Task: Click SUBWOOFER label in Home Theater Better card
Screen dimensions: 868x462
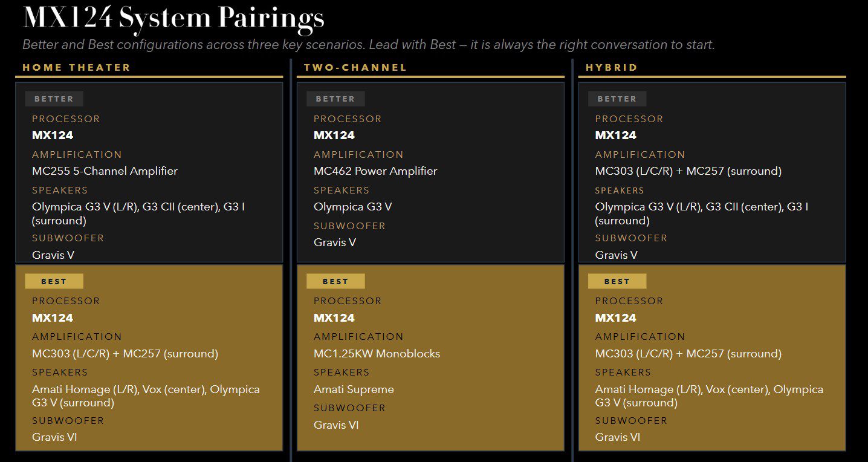Action: point(68,238)
